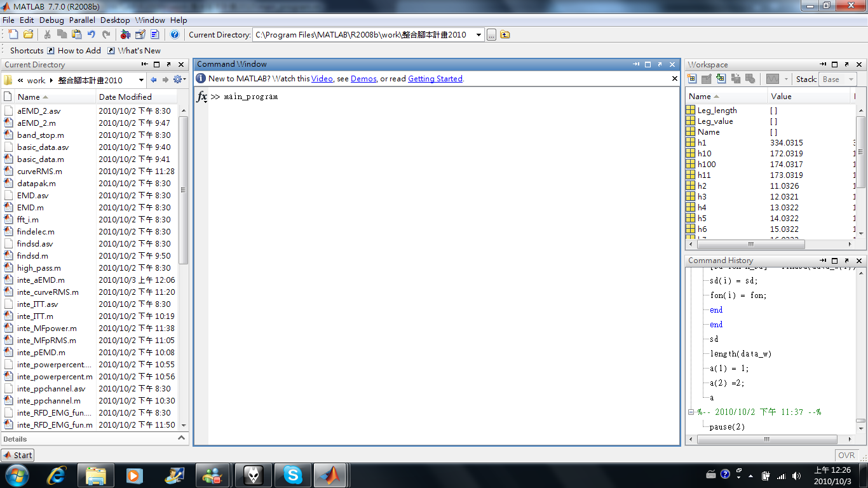Click the What's New shortcut
Screen dimensions: 868x488
134,51
